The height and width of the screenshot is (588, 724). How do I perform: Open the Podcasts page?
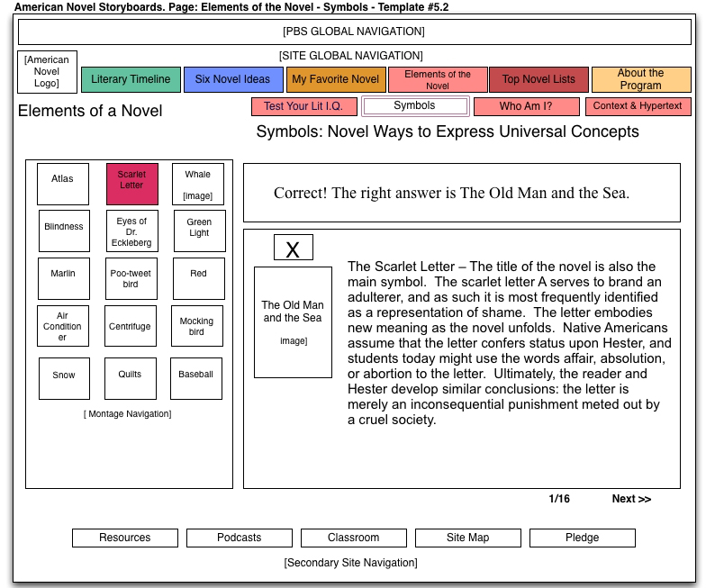point(240,538)
